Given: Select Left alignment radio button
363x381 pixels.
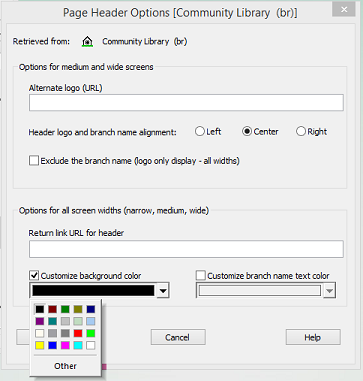Looking at the screenshot, I should pyautogui.click(x=200, y=132).
